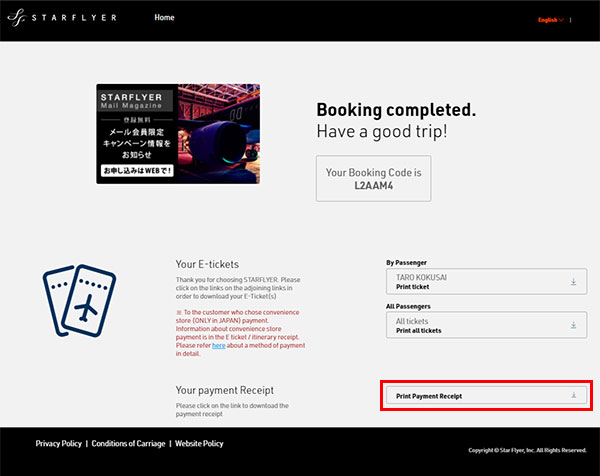
Task: Open the Website Policy footer link
Action: (199, 443)
